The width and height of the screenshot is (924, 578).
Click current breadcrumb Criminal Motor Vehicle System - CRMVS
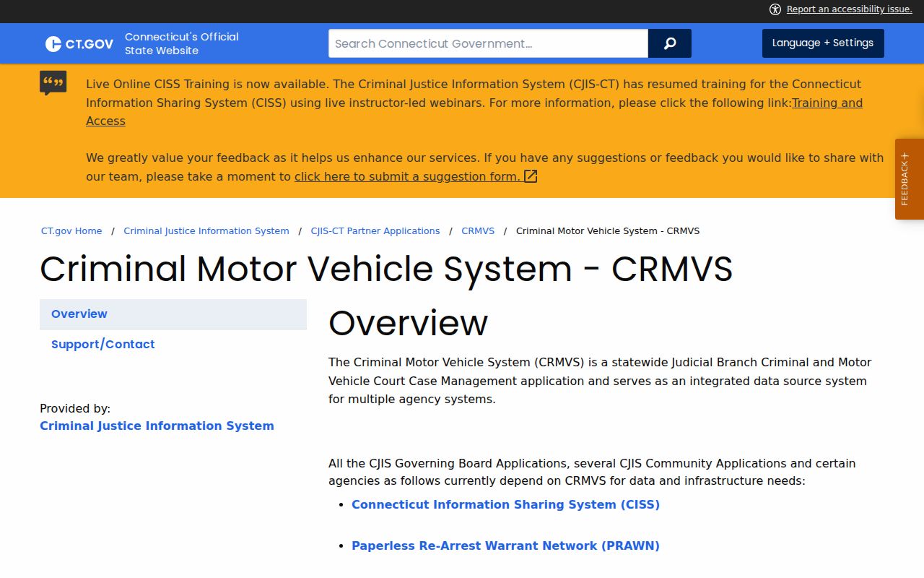608,231
